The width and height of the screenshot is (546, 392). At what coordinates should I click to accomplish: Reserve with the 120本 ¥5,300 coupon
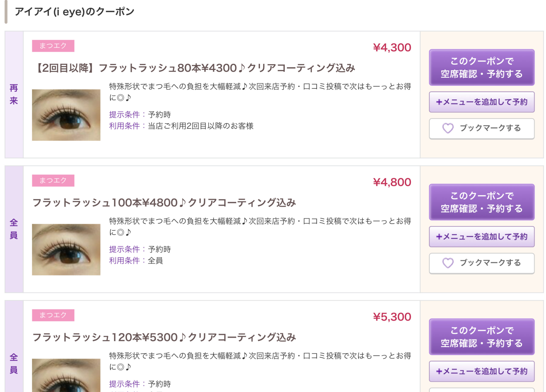pos(481,337)
